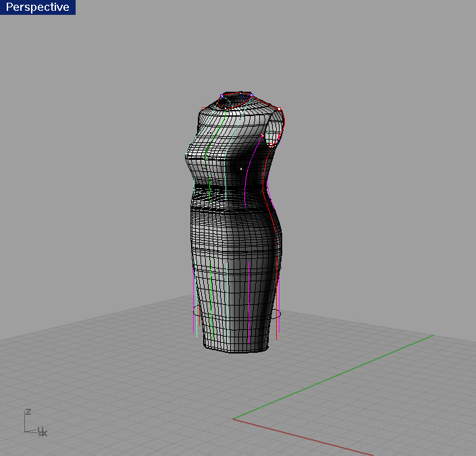Pick the control point at the armhole top
The width and height of the screenshot is (476, 456).
(x=279, y=109)
